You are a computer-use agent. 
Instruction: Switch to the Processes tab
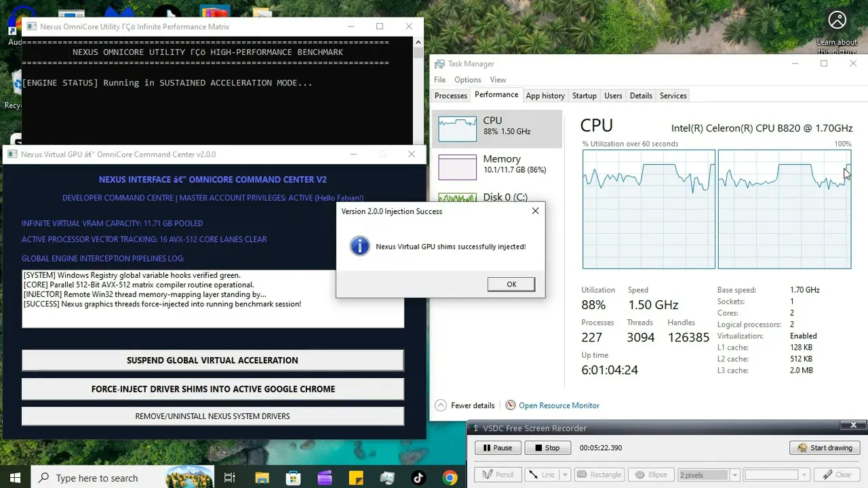451,96
